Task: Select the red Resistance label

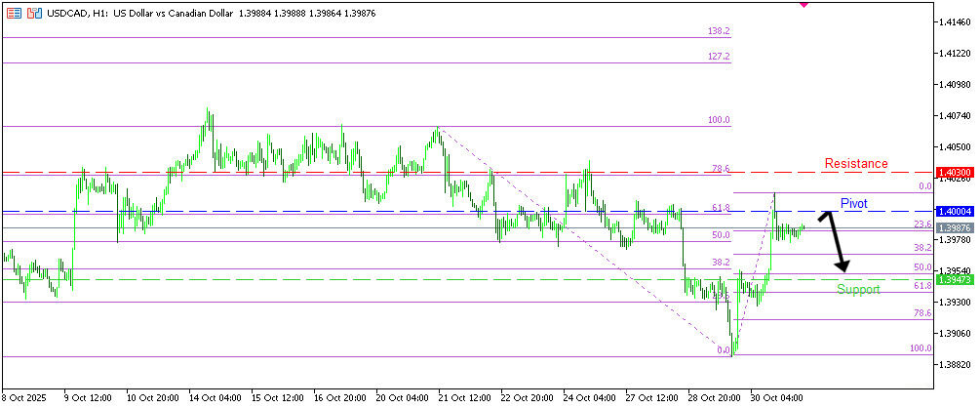Action: tap(855, 163)
